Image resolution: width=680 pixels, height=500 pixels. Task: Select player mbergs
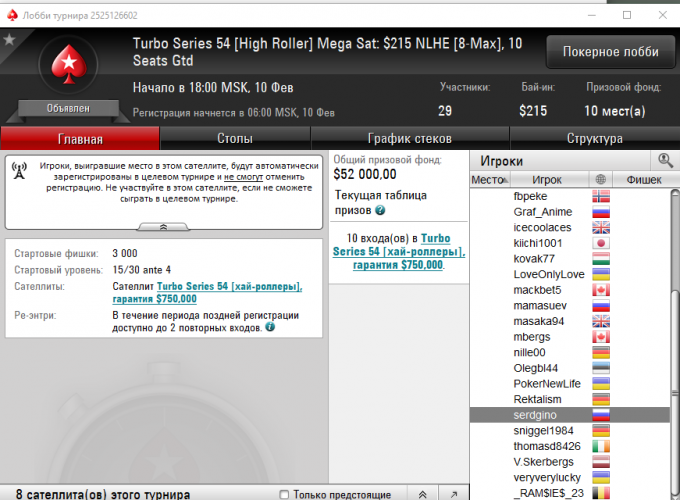pyautogui.click(x=570, y=337)
